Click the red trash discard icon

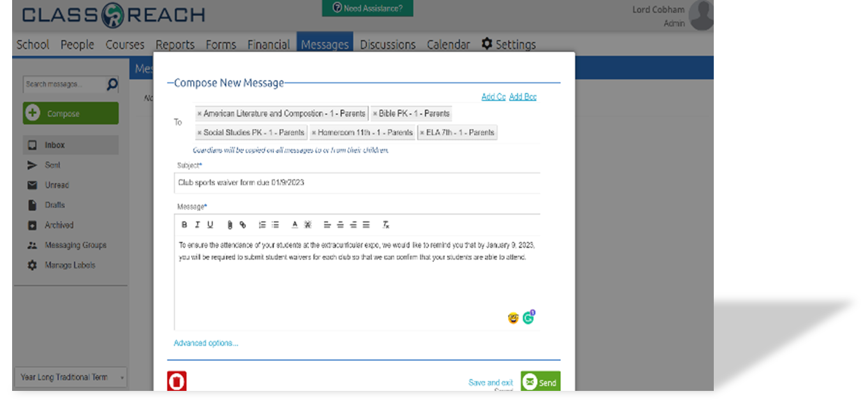(x=177, y=381)
